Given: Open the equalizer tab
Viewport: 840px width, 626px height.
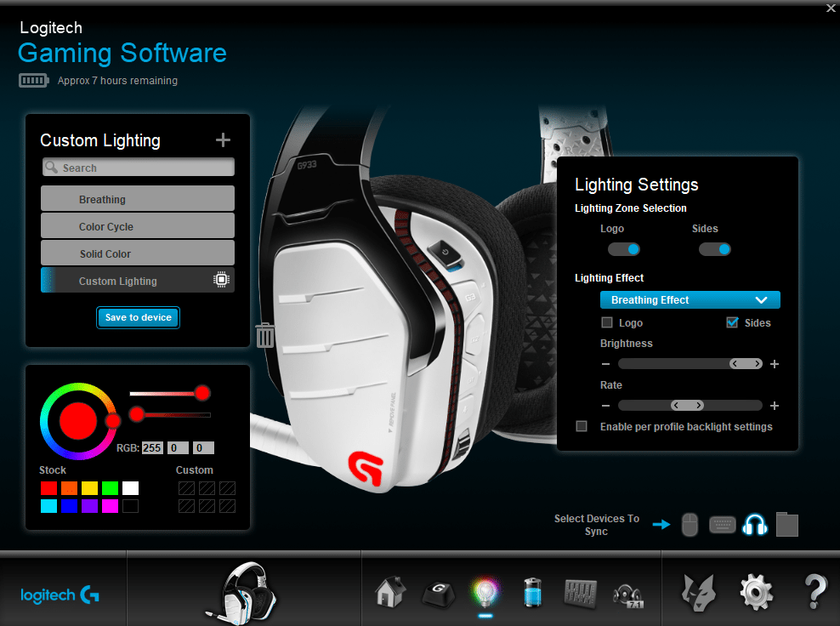Looking at the screenshot, I should click(x=580, y=594).
